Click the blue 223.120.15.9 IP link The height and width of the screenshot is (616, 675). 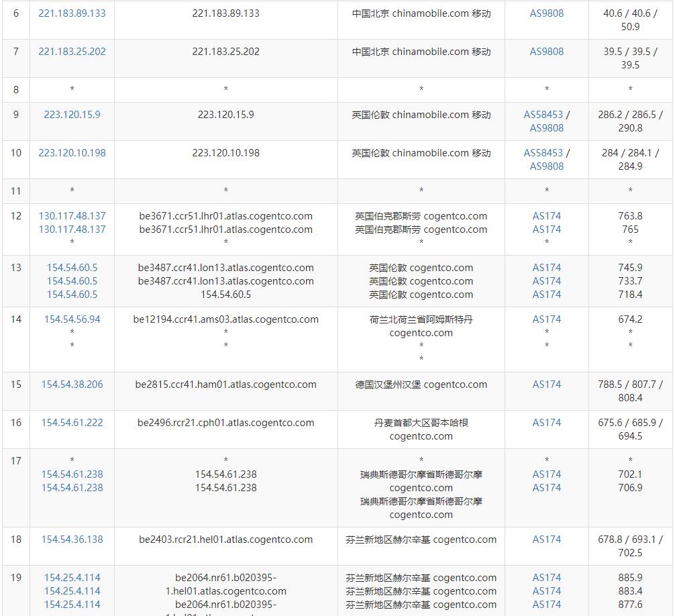(72, 115)
